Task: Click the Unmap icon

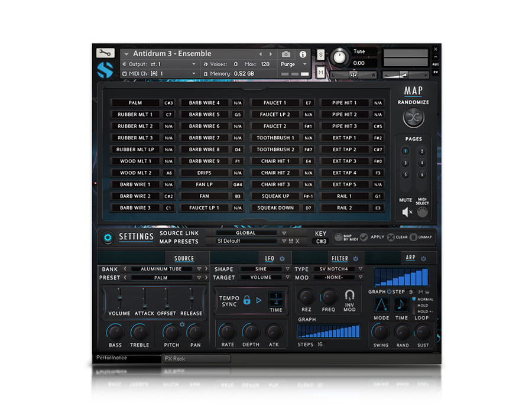Action: tap(413, 237)
